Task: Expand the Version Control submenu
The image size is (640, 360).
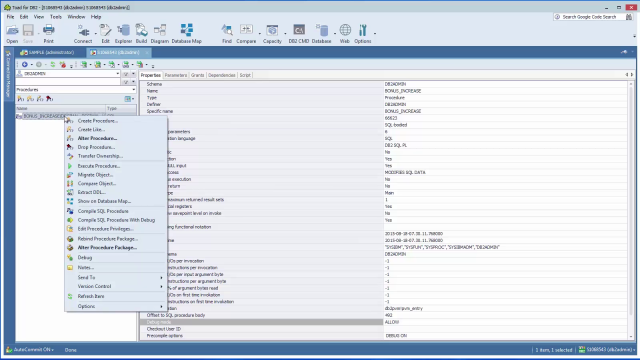Action: tap(116, 286)
